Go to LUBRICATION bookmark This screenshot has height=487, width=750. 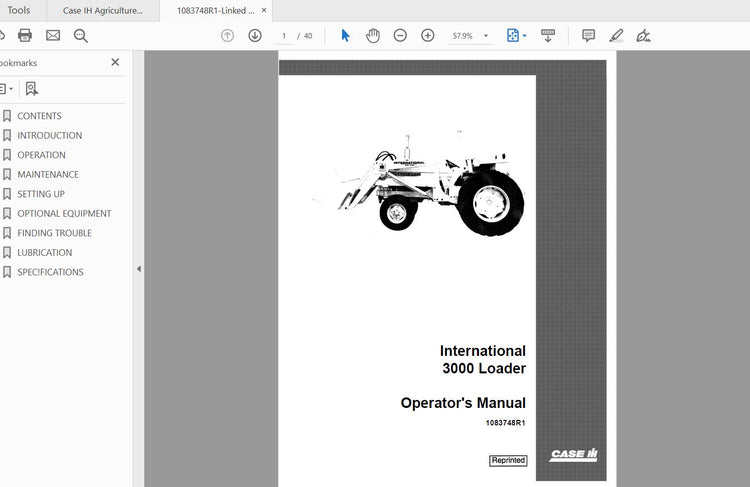click(x=44, y=253)
